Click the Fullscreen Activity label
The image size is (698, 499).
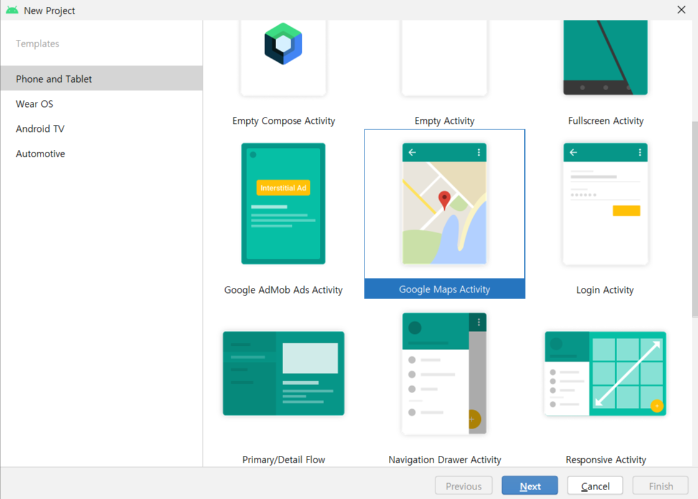(605, 121)
